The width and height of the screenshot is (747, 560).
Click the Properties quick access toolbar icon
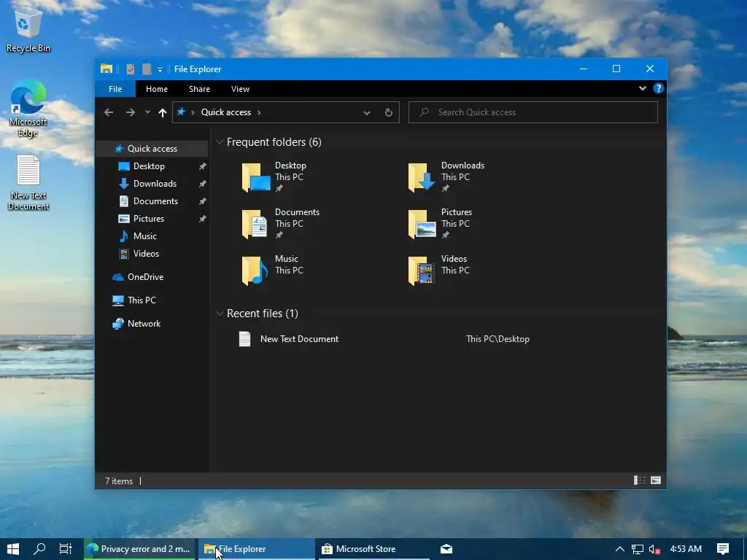[x=130, y=69]
